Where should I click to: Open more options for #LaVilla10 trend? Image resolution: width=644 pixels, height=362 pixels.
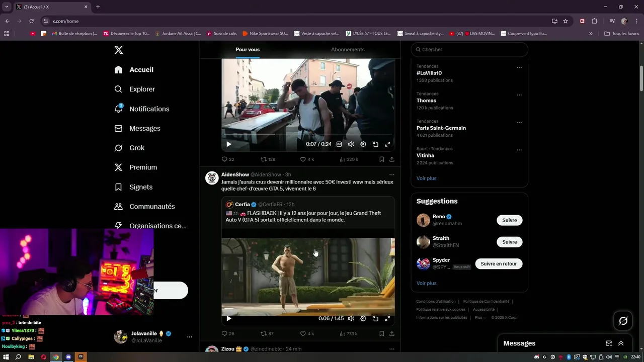click(x=519, y=67)
